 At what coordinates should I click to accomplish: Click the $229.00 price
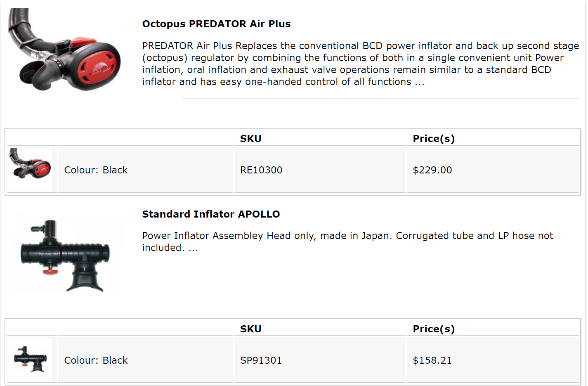coord(432,170)
